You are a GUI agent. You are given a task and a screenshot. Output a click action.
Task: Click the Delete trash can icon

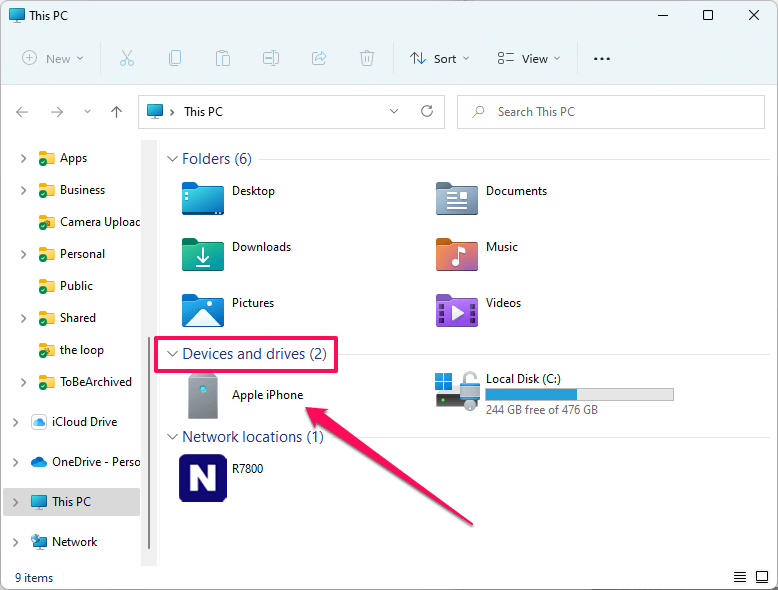[367, 59]
